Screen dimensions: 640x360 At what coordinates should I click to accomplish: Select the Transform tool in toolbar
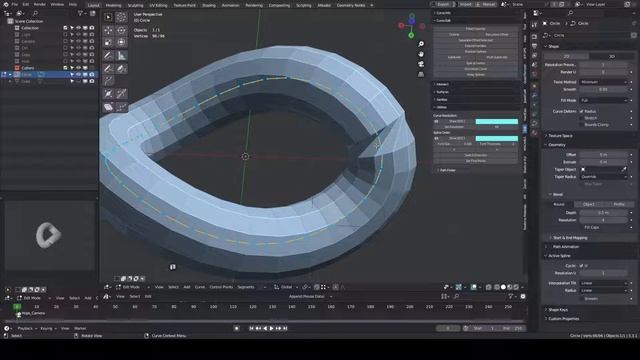pos(121,42)
